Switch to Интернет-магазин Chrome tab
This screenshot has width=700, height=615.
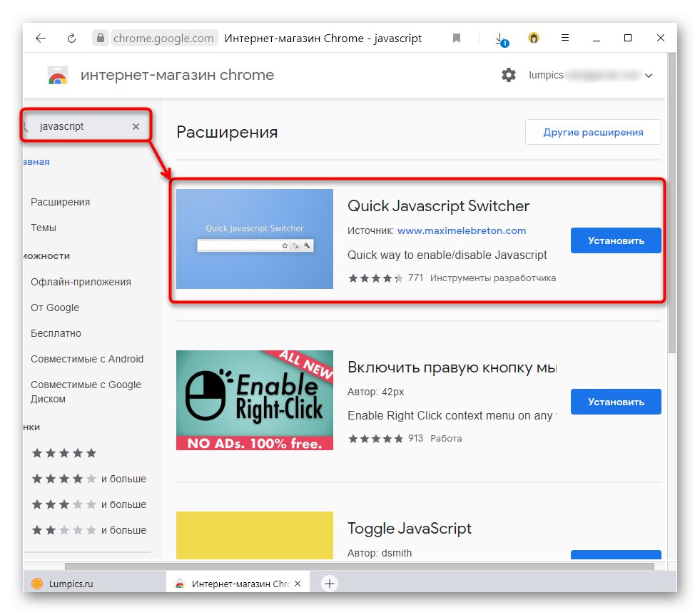[238, 584]
